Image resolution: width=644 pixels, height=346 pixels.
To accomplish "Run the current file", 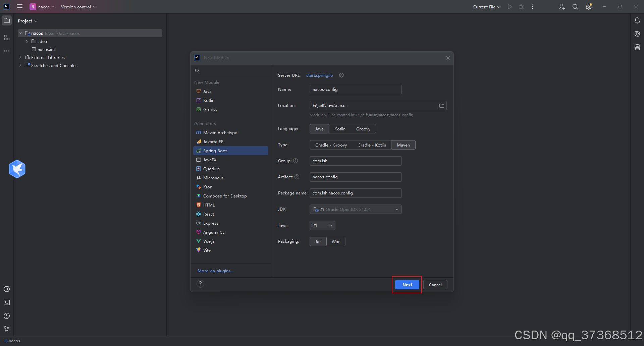I will [510, 7].
